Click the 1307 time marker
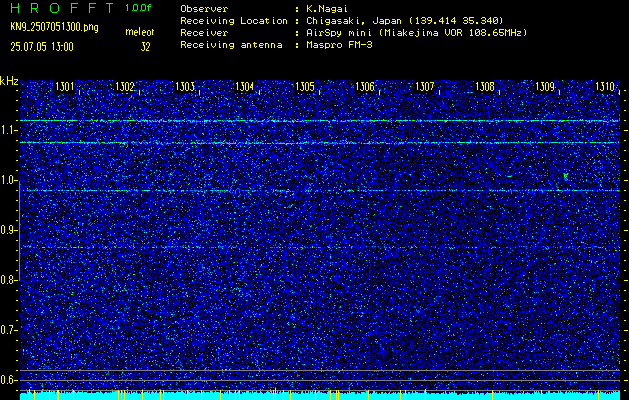Screen dimensions: 629x400 (425, 86)
